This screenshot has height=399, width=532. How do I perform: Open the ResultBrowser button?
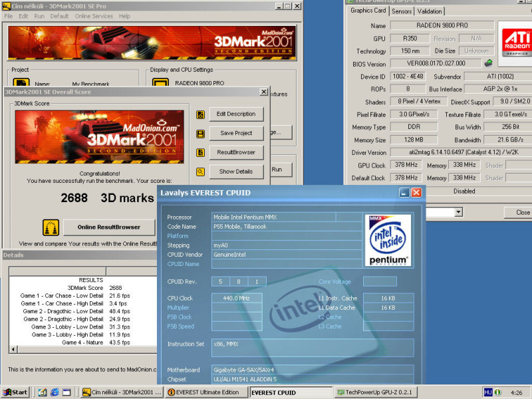(236, 152)
